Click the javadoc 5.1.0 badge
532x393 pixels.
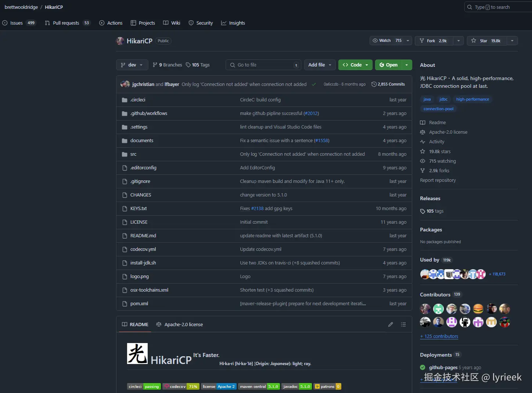(x=296, y=386)
